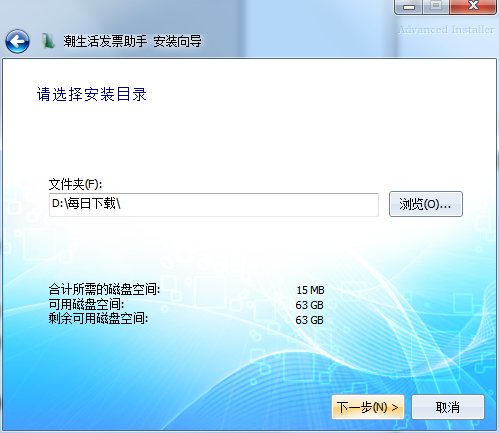This screenshot has height=433, width=499.
Task: Click the disabled maximize window button
Action: [436, 7]
